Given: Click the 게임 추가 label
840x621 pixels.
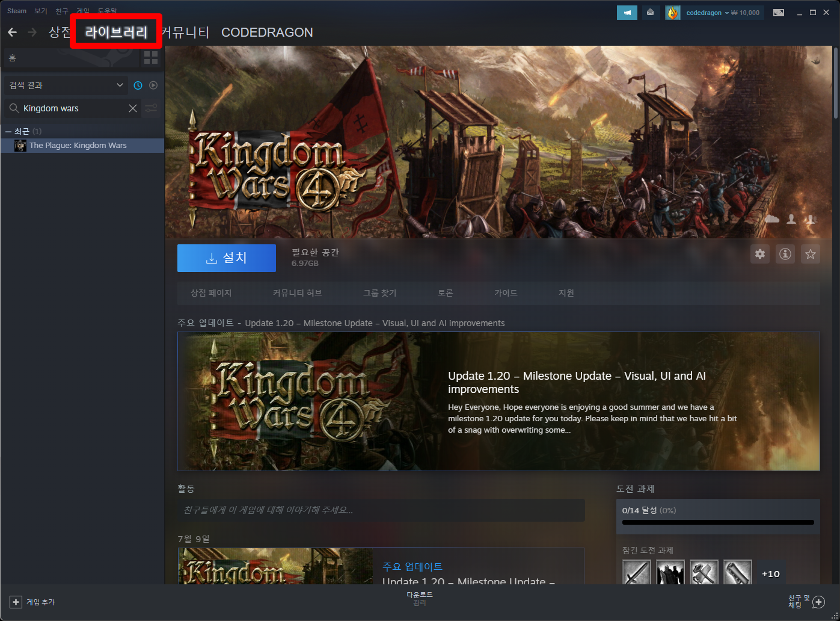Looking at the screenshot, I should (40, 602).
